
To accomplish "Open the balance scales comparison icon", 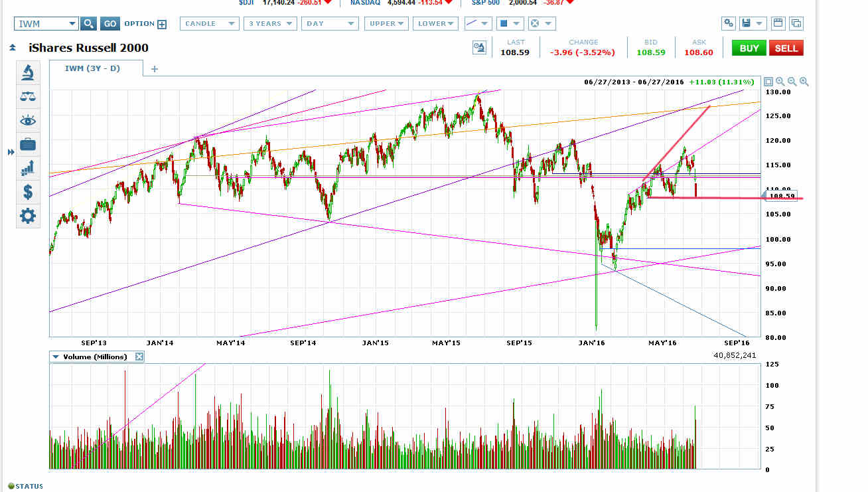I will pyautogui.click(x=29, y=96).
